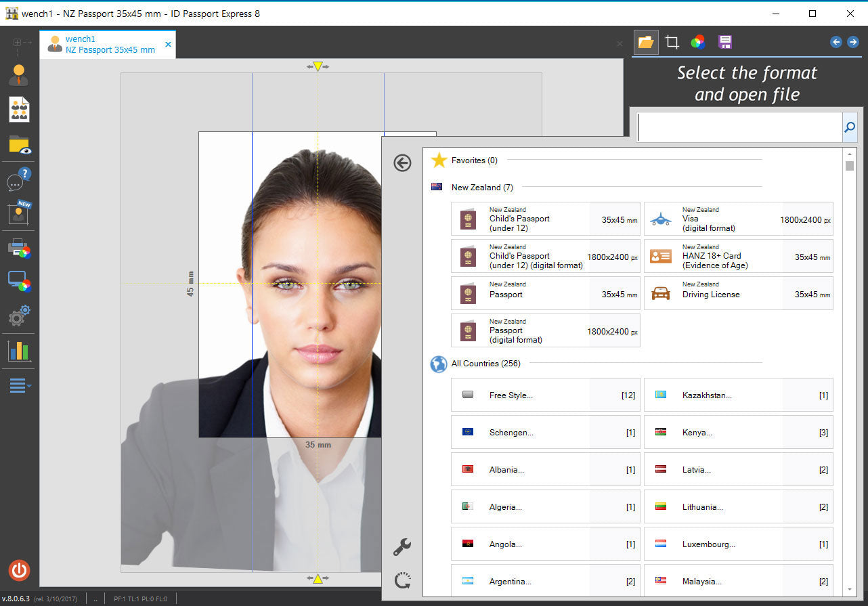Select the crop step icon
Screen dimensions: 868x606
[x=672, y=42]
